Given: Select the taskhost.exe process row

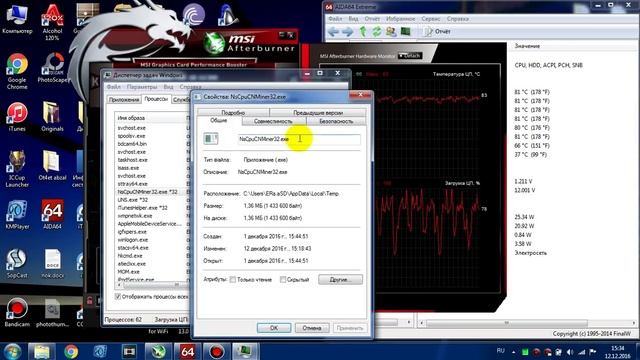Looking at the screenshot, I should point(151,160).
